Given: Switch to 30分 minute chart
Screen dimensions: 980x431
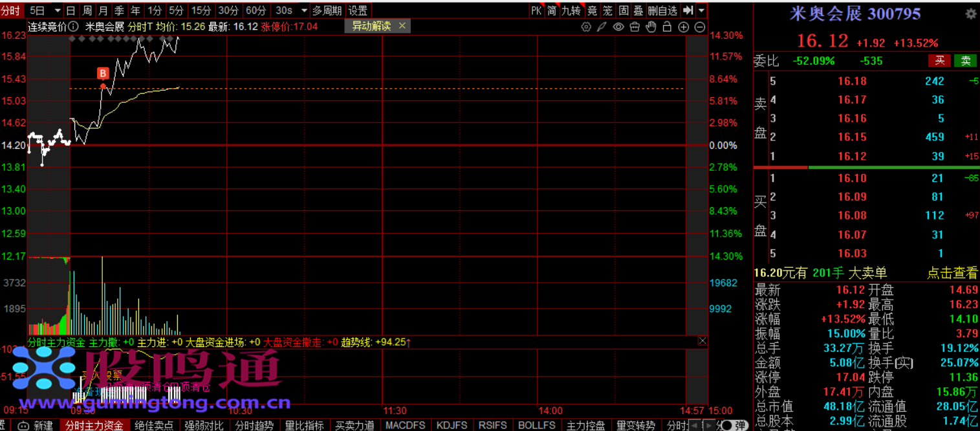Looking at the screenshot, I should [228, 10].
